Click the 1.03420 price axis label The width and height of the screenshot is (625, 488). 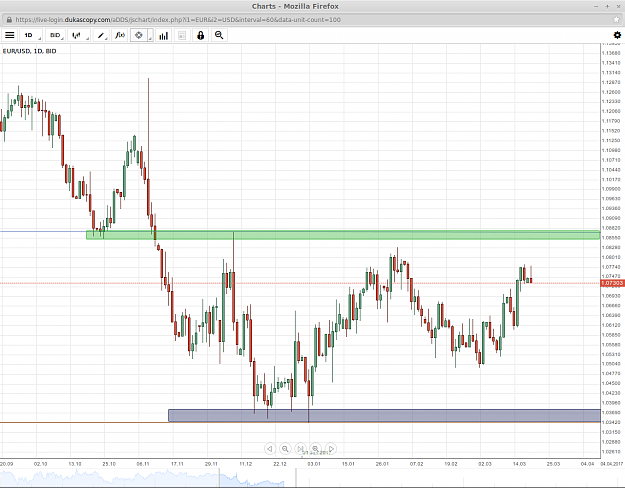(611, 422)
